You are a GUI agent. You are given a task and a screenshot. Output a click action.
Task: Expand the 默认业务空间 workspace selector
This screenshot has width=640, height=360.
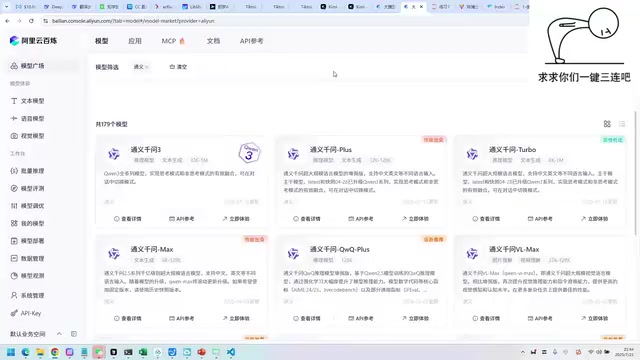pyautogui.click(x=36, y=334)
